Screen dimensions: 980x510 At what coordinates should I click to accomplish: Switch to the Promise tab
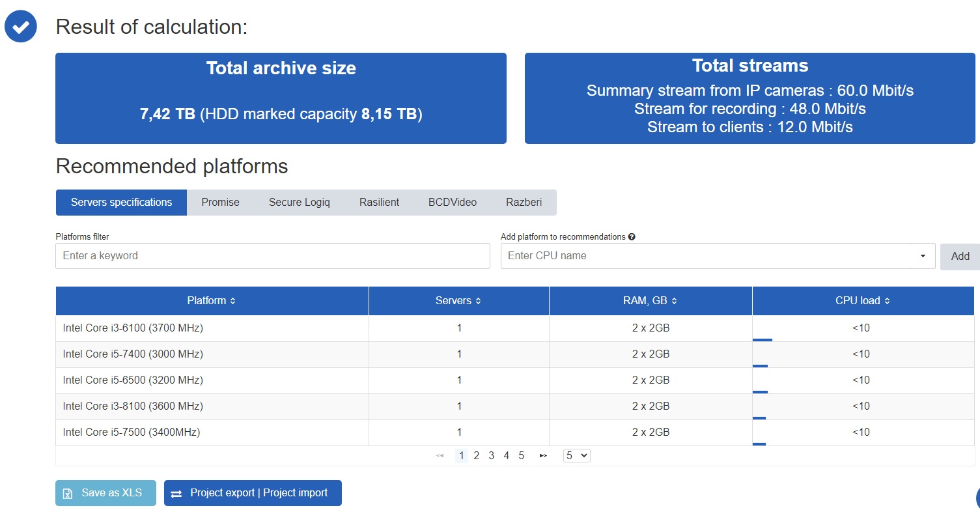(220, 203)
